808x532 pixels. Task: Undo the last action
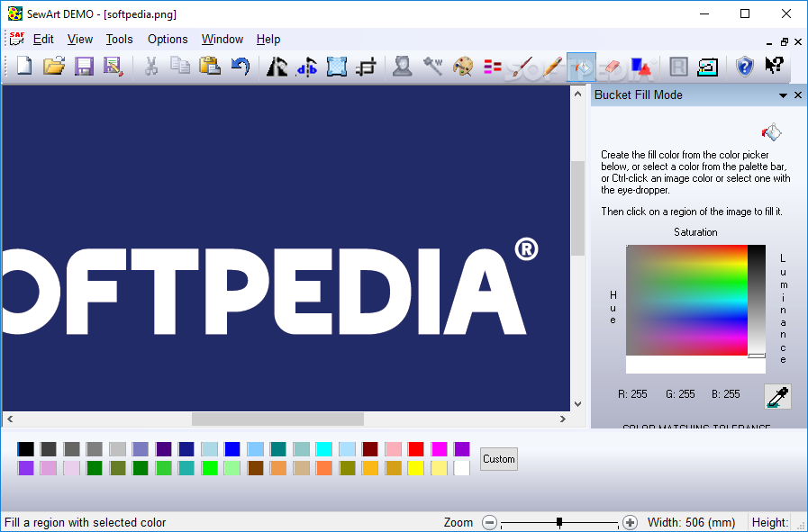pyautogui.click(x=241, y=67)
